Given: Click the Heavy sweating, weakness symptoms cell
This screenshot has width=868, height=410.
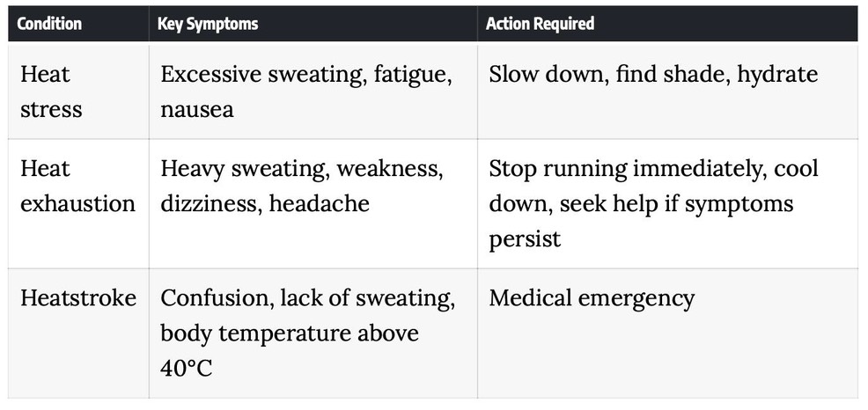Looking at the screenshot, I should tap(313, 203).
